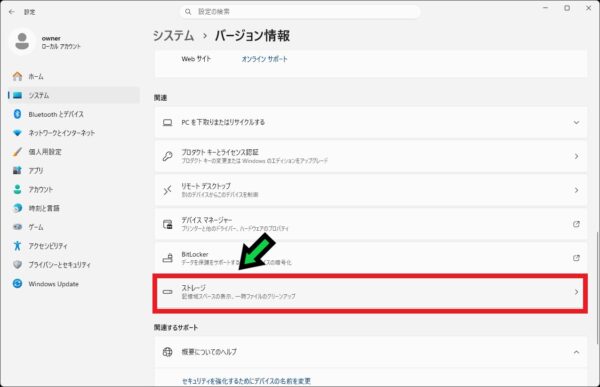Viewport: 600px width, 387px height.
Task: Open BitLocker external link icon
Action: pos(576,258)
